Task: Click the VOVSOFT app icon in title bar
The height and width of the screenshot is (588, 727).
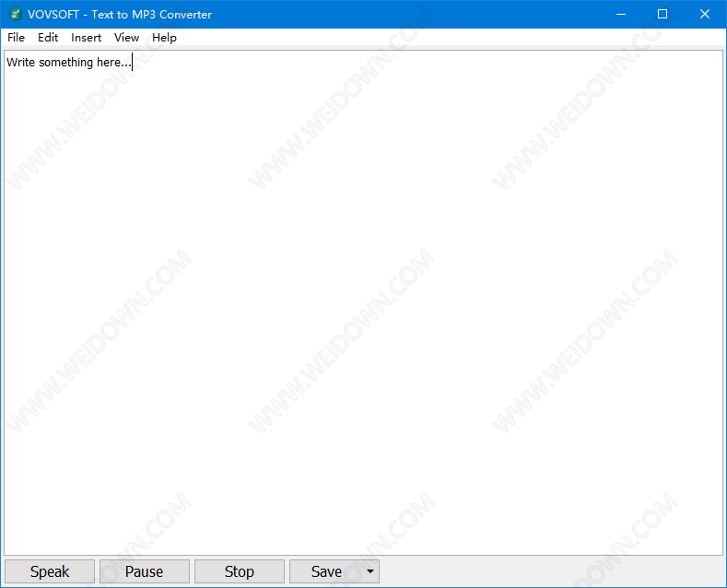Action: [x=16, y=14]
